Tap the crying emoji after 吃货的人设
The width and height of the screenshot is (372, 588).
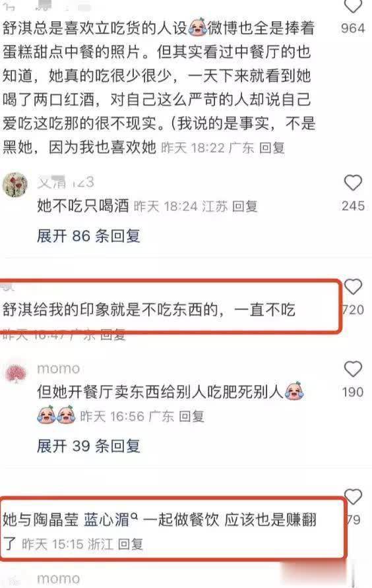pyautogui.click(x=197, y=28)
